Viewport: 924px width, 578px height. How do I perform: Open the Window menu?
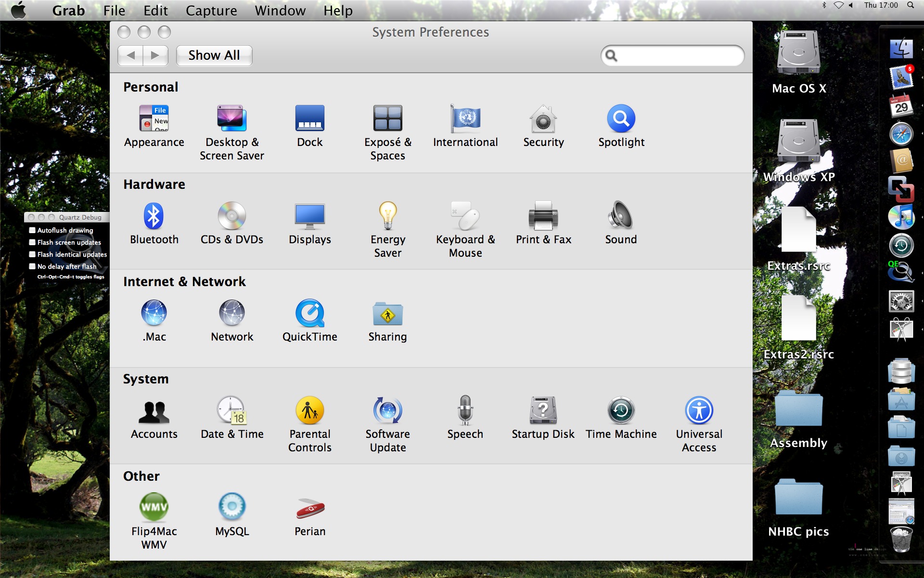click(x=280, y=11)
